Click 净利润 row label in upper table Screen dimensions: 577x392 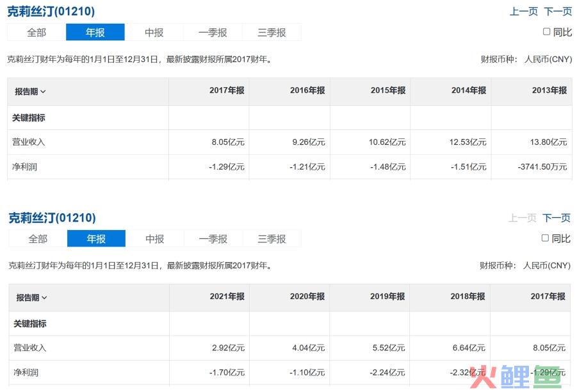(24, 167)
